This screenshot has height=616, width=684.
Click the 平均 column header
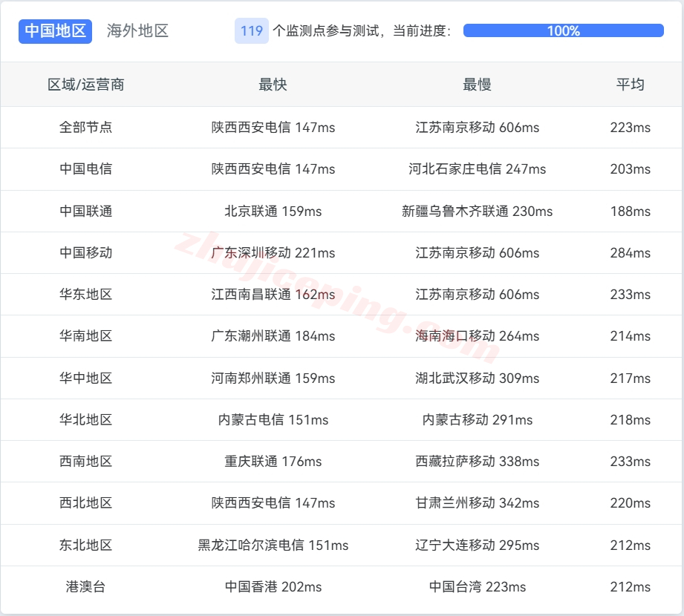pos(630,85)
